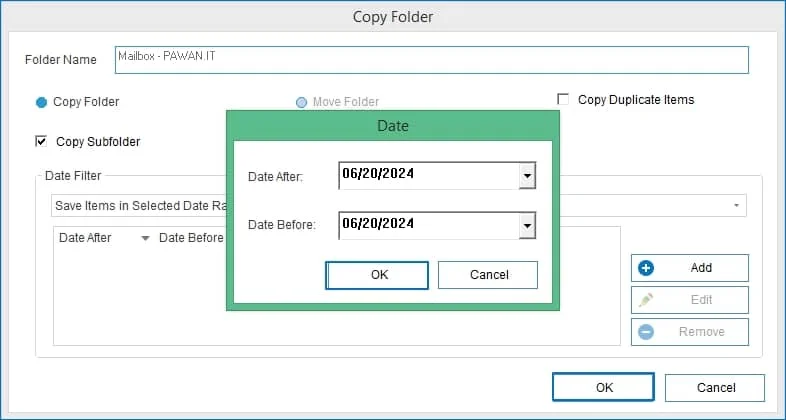786x420 pixels.
Task: Click the Copy Folder window title
Action: (x=392, y=17)
